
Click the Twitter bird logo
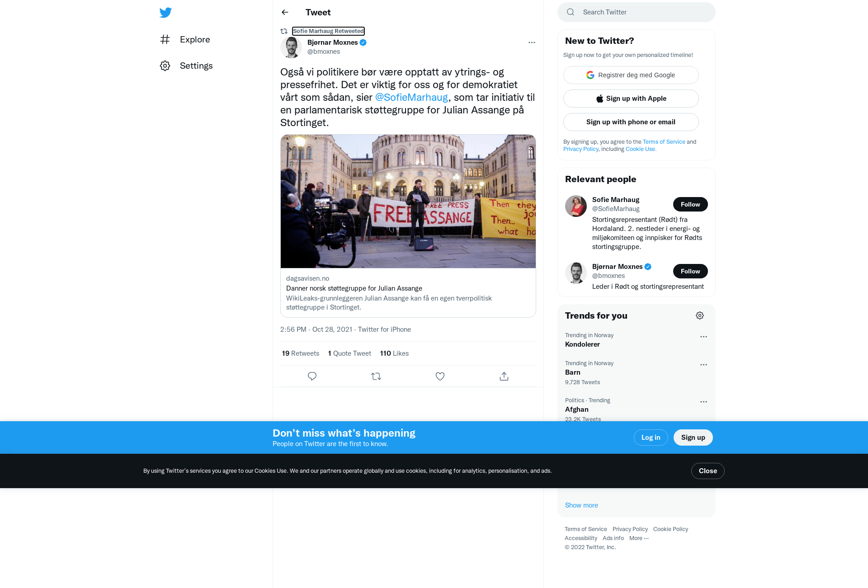[x=165, y=13]
